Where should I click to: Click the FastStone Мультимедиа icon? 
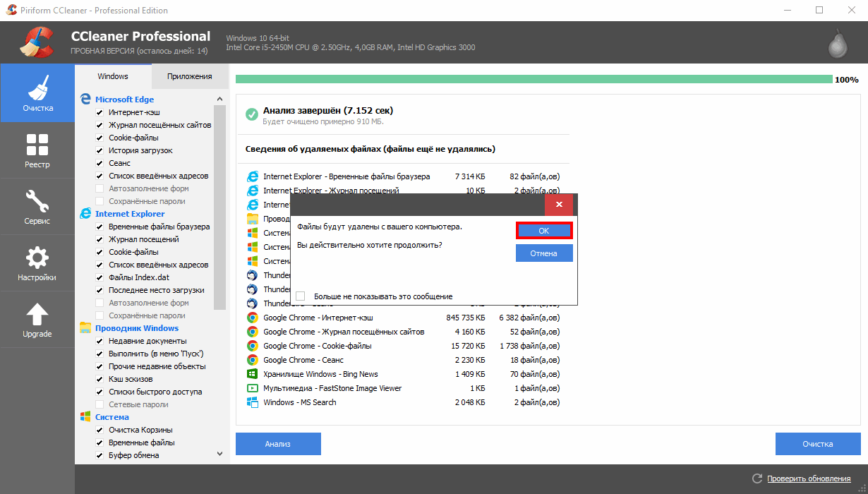252,388
